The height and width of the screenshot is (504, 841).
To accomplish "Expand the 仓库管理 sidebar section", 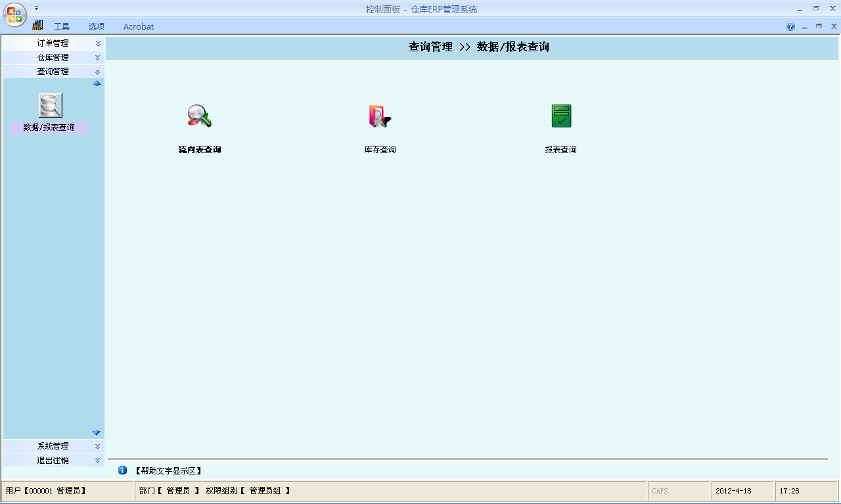I will coord(54,58).
